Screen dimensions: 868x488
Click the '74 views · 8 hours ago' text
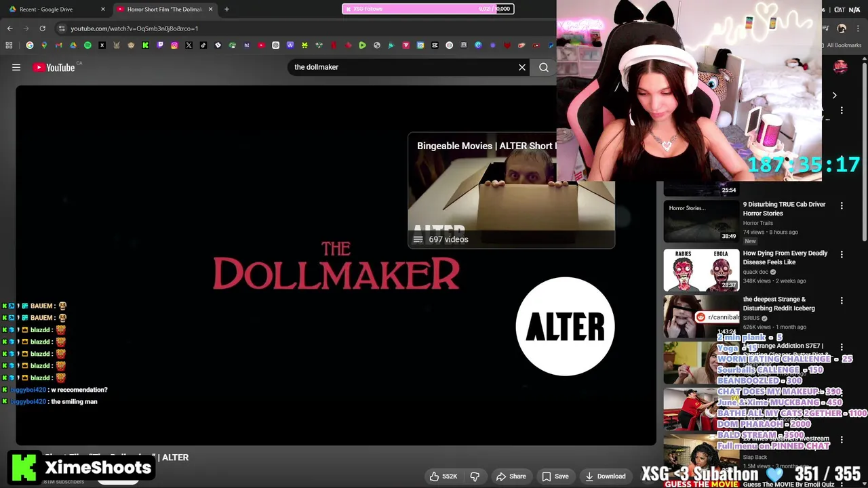[x=770, y=232]
